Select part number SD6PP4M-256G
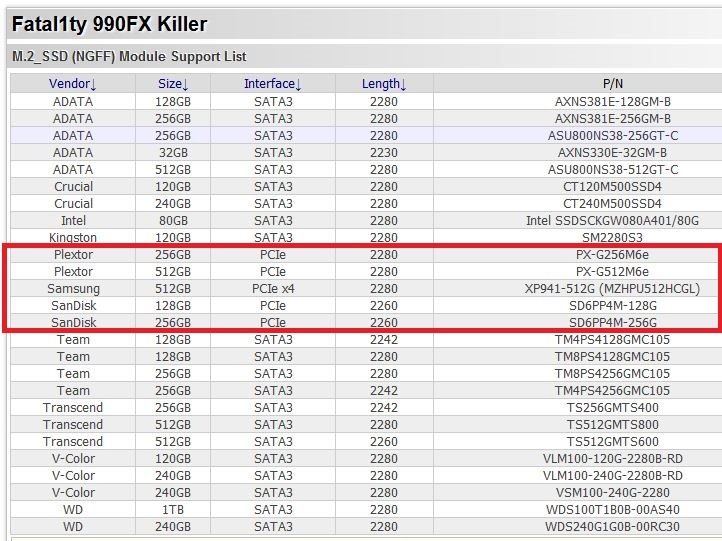The image size is (722, 541). point(612,323)
